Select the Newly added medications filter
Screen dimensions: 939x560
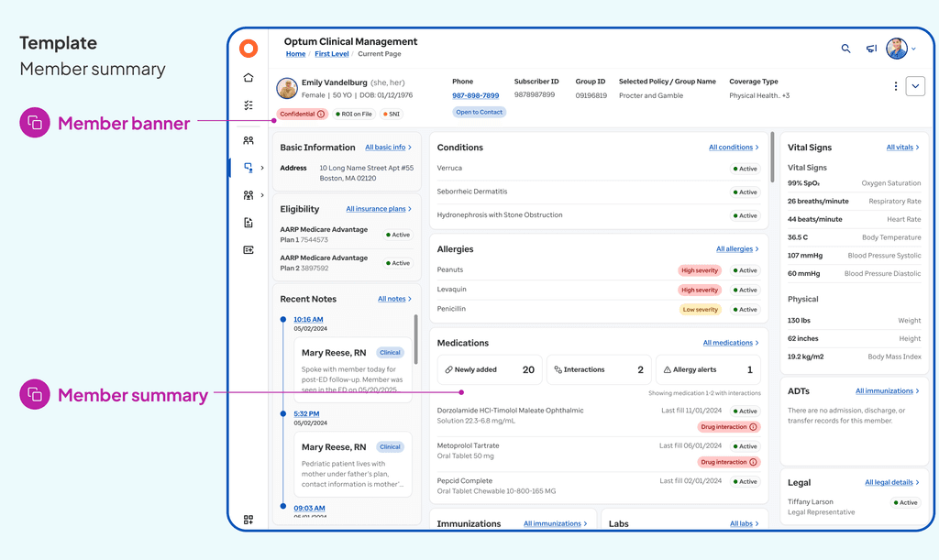tap(490, 369)
